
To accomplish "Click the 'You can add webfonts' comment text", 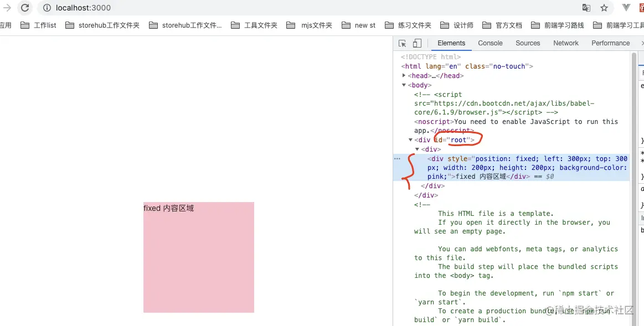I will (x=516, y=253).
